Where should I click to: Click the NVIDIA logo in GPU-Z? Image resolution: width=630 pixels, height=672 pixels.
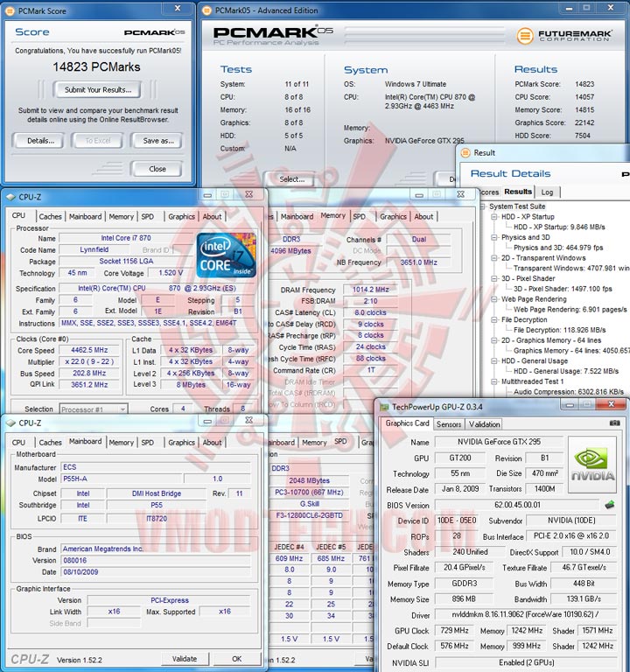592,465
